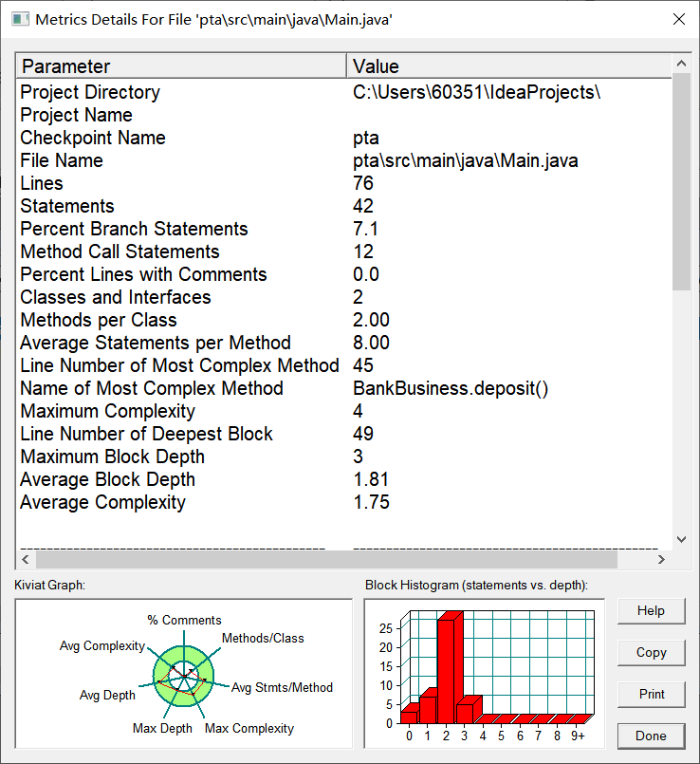Click the Help button
Screen dimensions: 700x764
click(652, 611)
